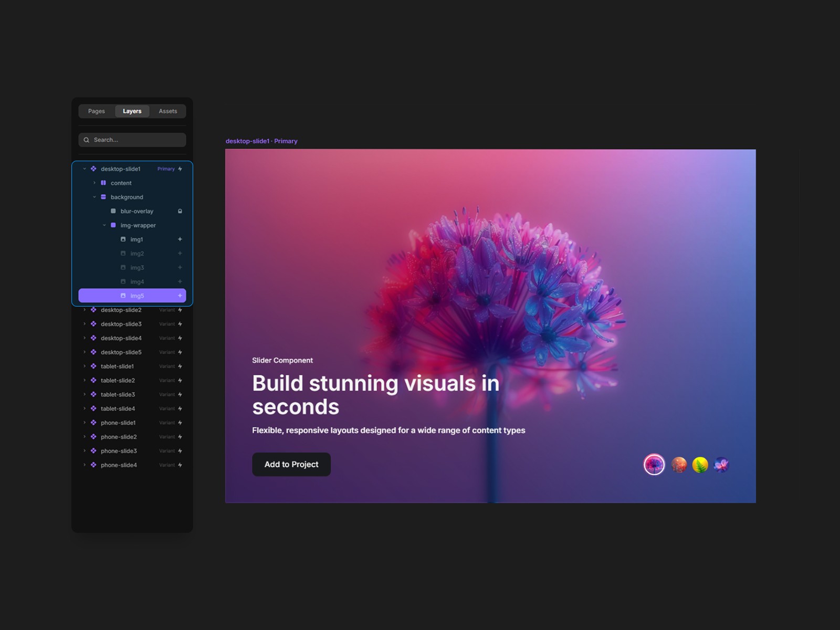Click the component icon next to desktop-slide5
Screen dimensions: 840x630
point(93,352)
